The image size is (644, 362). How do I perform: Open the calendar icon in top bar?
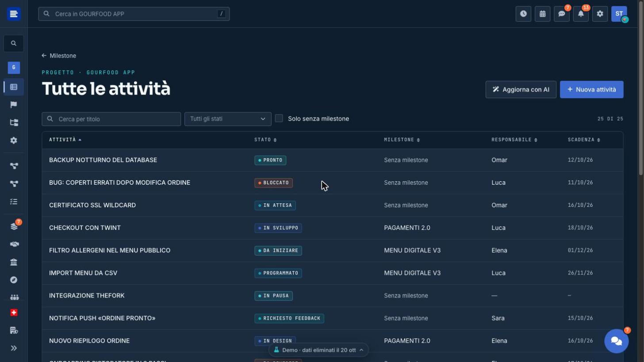click(542, 14)
